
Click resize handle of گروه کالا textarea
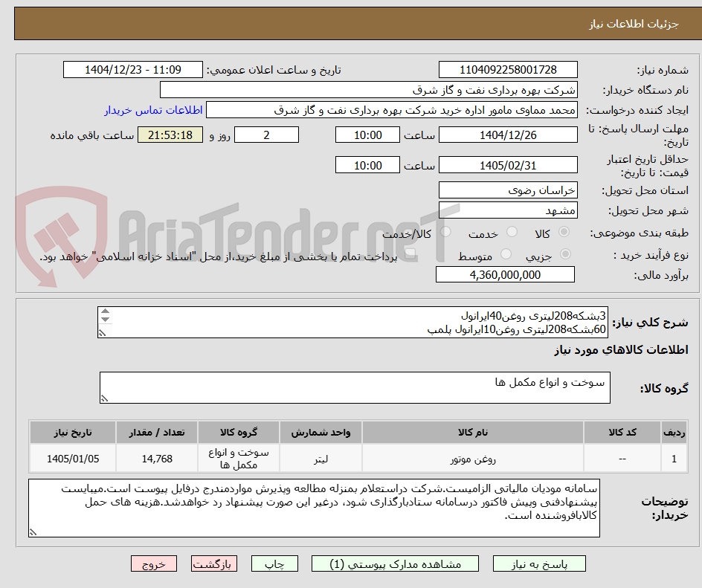(x=104, y=398)
